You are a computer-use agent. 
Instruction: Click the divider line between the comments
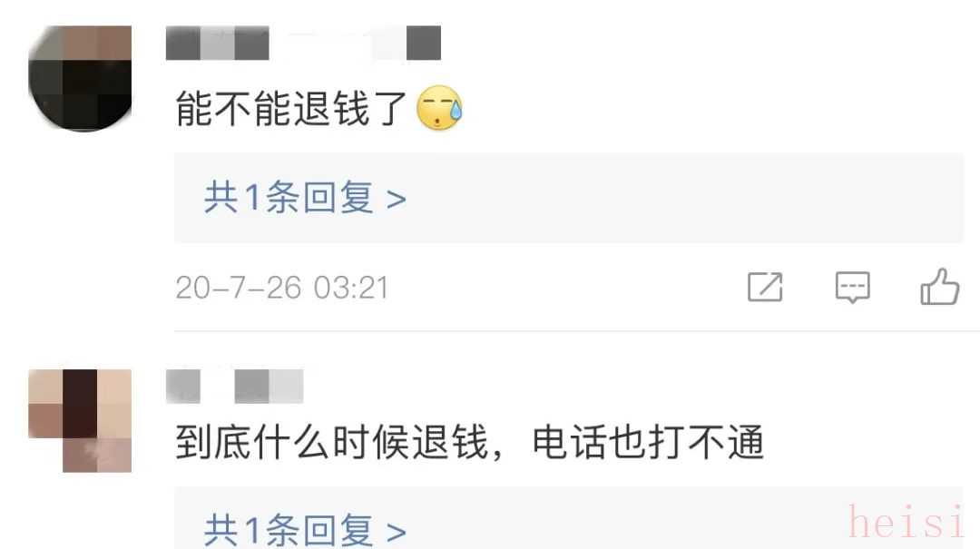tap(577, 331)
